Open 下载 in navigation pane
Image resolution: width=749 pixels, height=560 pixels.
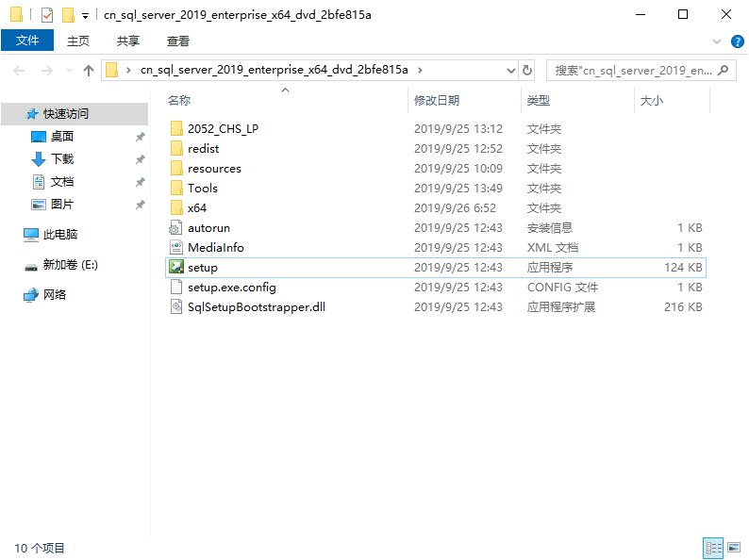[x=62, y=159]
